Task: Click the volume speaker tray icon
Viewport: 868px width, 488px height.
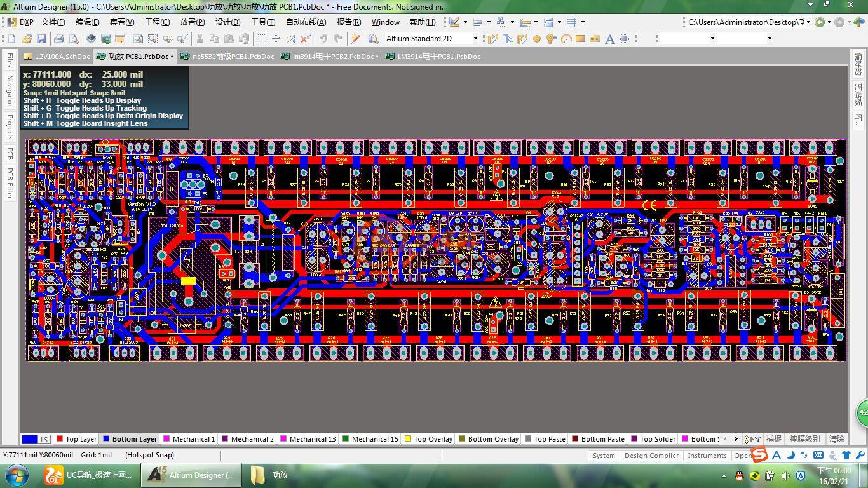Action: [785, 475]
